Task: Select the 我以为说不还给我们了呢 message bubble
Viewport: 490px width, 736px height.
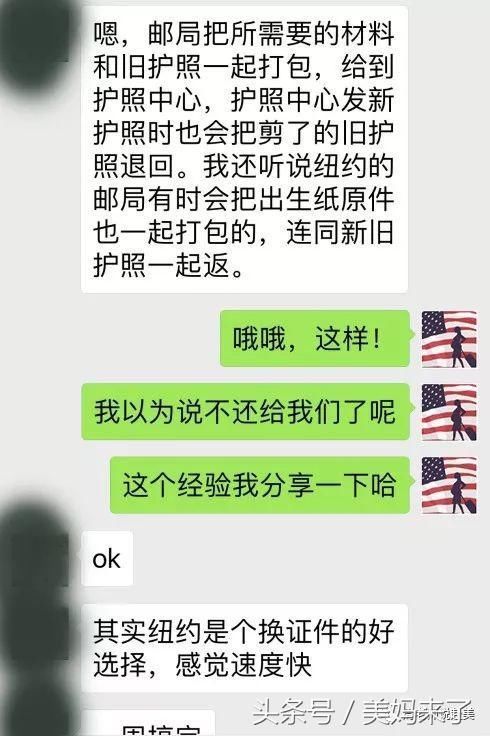Action: point(246,412)
